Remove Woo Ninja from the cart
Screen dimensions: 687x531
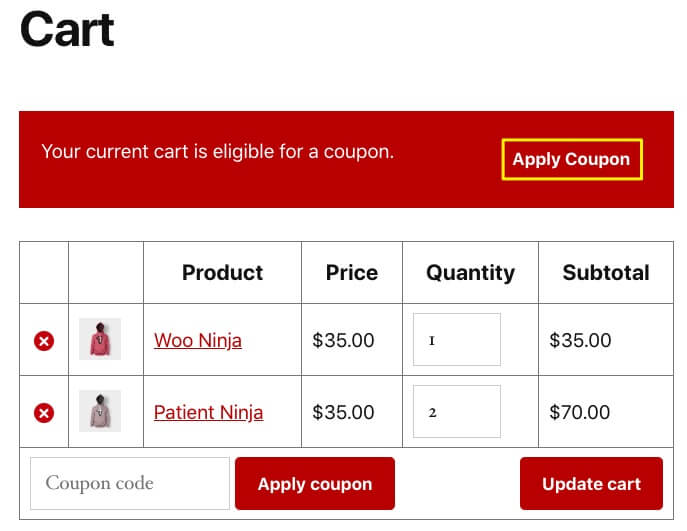(44, 341)
